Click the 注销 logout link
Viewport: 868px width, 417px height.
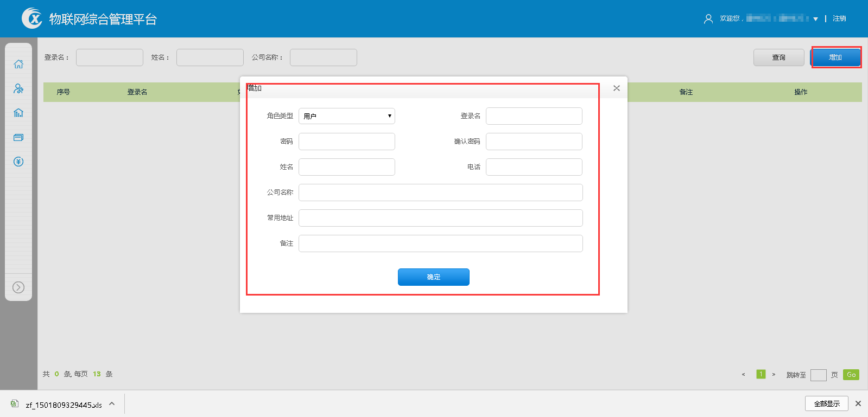(x=839, y=18)
